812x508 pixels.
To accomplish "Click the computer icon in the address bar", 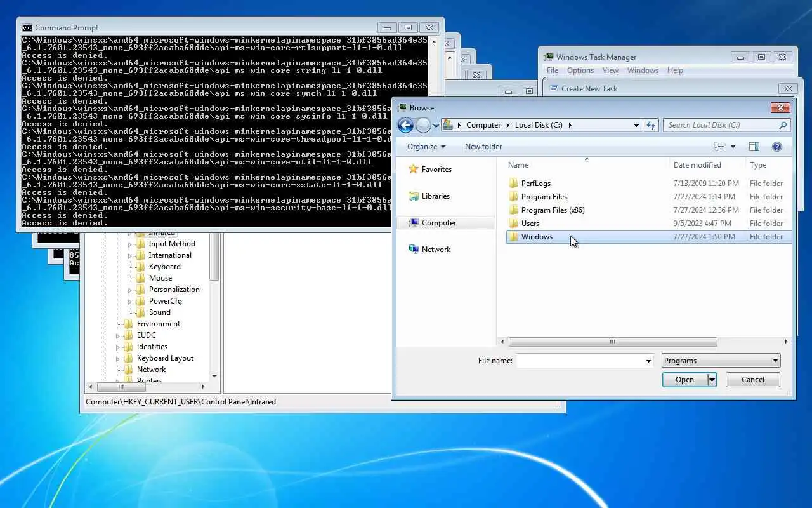I will click(448, 125).
